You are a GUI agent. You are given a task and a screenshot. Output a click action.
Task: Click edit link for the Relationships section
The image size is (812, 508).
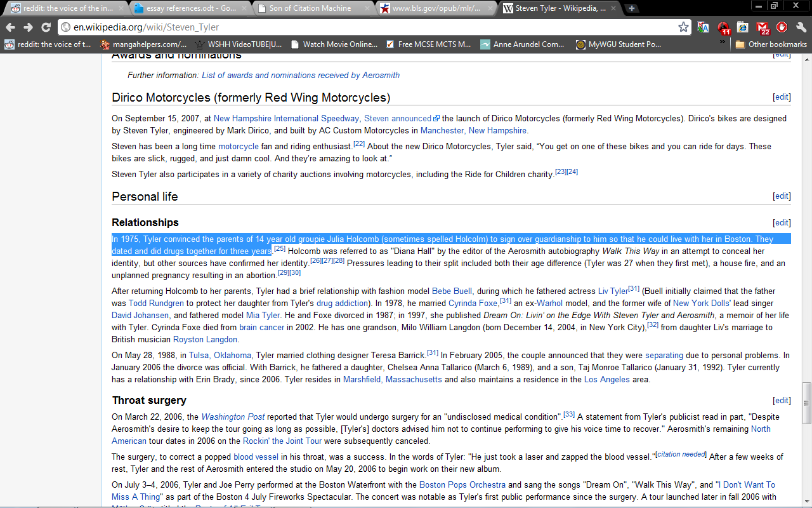pyautogui.click(x=782, y=223)
